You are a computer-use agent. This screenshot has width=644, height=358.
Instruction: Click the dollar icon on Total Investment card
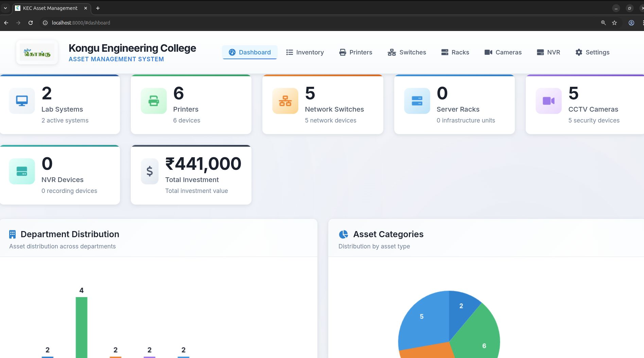point(149,171)
